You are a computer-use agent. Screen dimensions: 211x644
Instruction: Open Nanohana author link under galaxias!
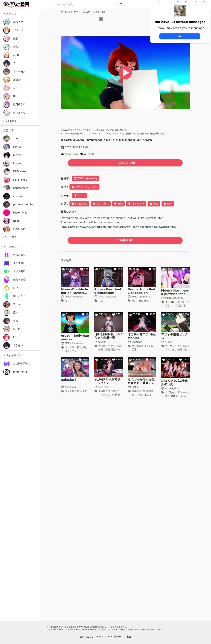click(x=71, y=387)
